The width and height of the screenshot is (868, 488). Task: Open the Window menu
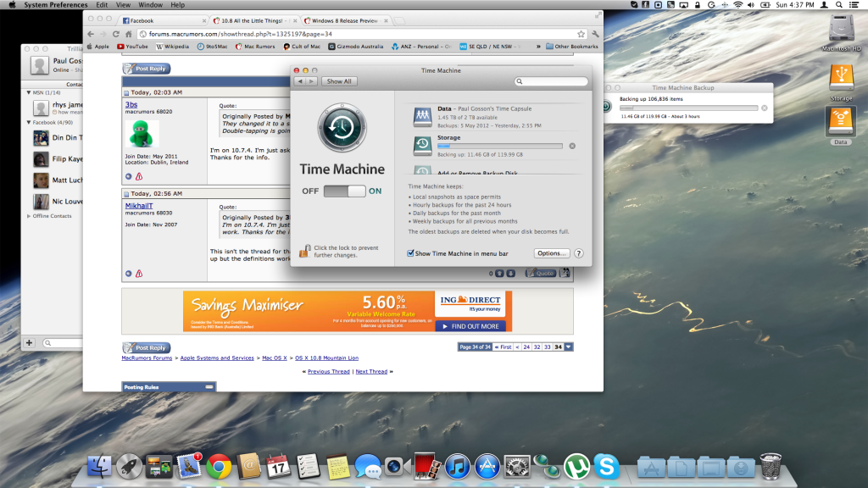(x=151, y=4)
